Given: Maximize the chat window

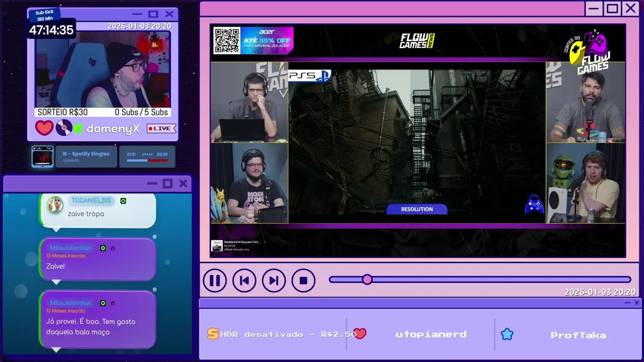Looking at the screenshot, I should [168, 184].
